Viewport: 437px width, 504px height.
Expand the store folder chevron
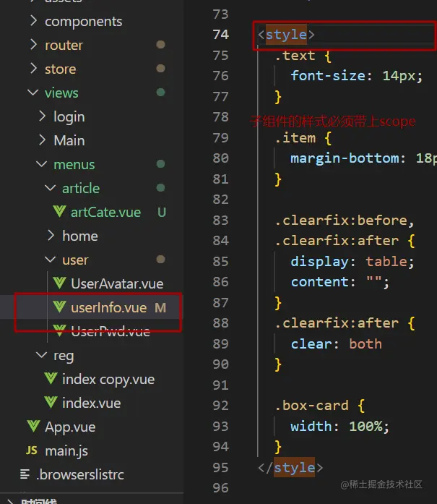[33, 69]
